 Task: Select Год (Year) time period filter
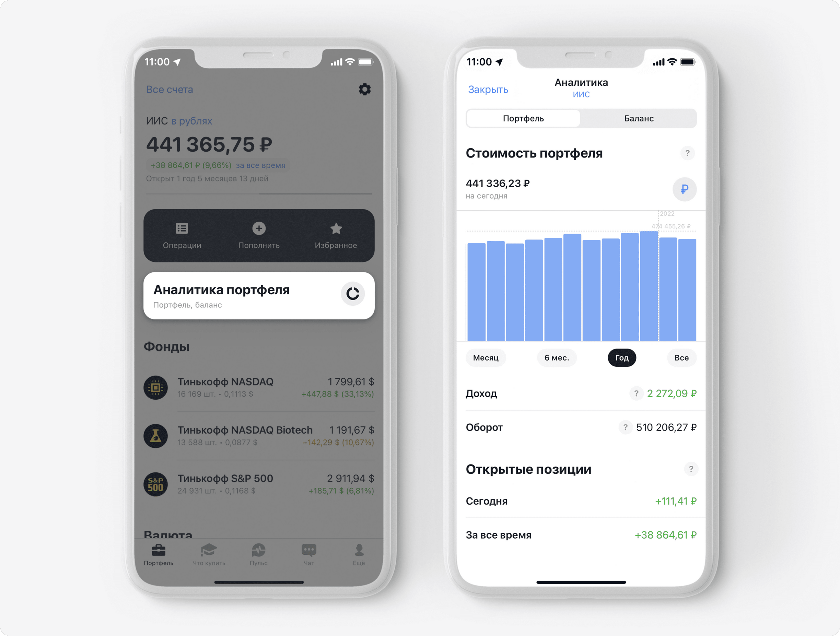(x=620, y=357)
